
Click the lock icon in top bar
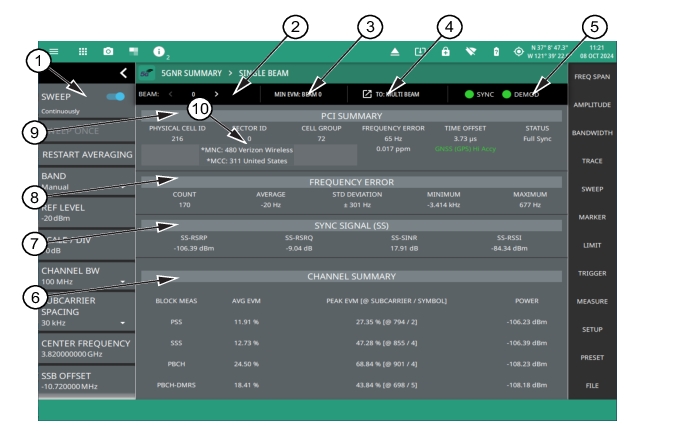[x=445, y=50]
